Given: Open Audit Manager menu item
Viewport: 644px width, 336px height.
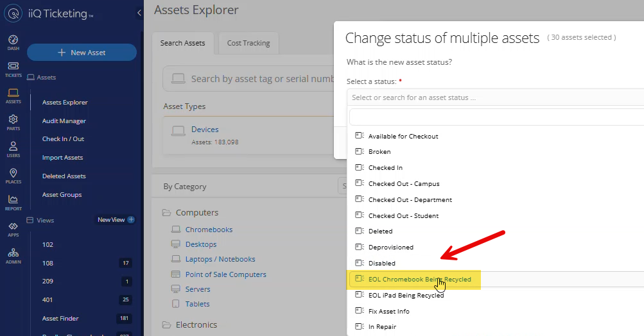Looking at the screenshot, I should [64, 121].
